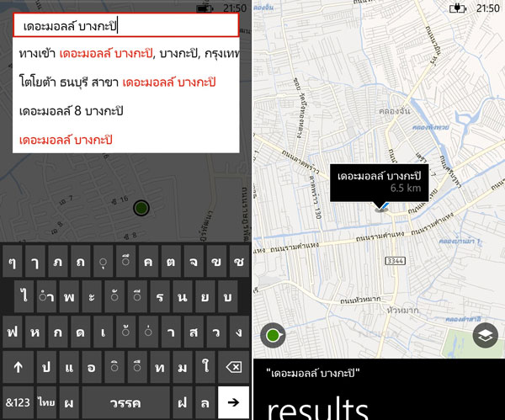Tap the quoted "เดอะมอลล์ บางกะปิ" query in results panel
505x420 pixels.
point(313,373)
